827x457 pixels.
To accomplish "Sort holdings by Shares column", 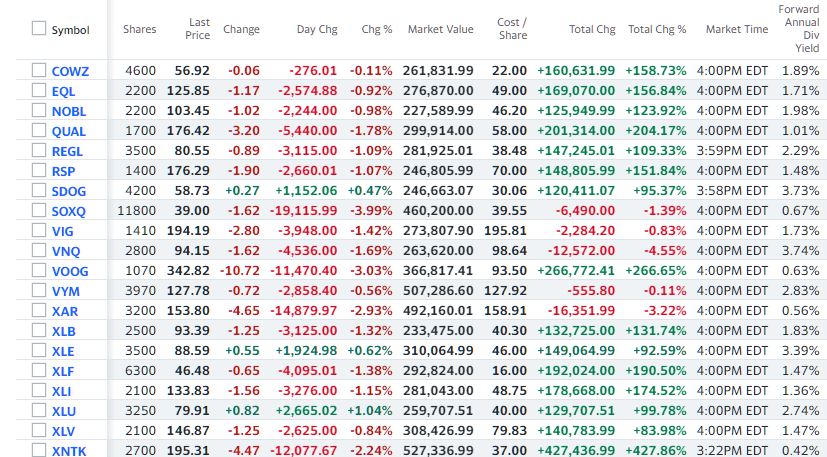I will 139,30.
